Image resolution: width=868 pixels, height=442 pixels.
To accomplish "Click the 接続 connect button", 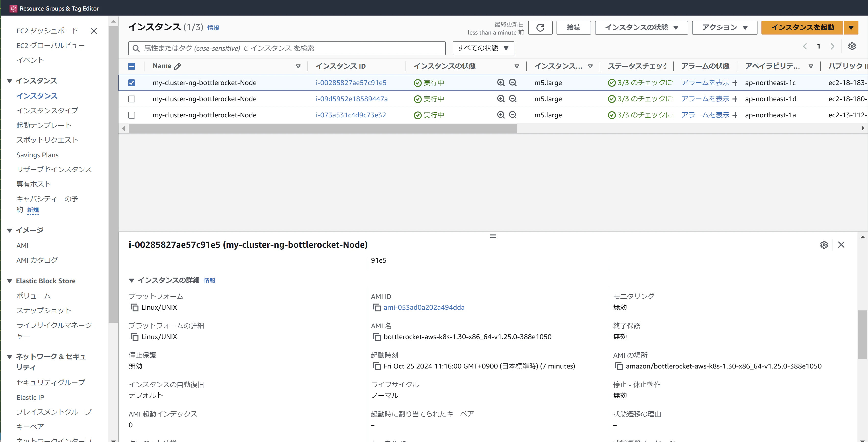I will (573, 28).
